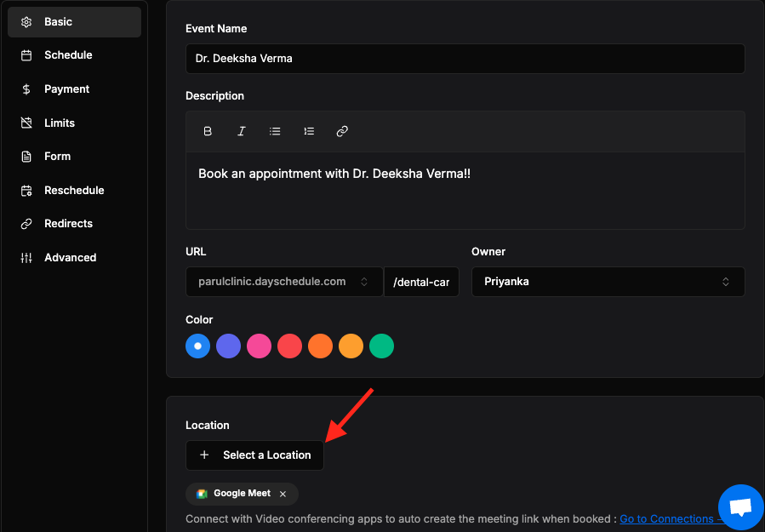
Task: Select the red color swatch
Action: pos(290,346)
